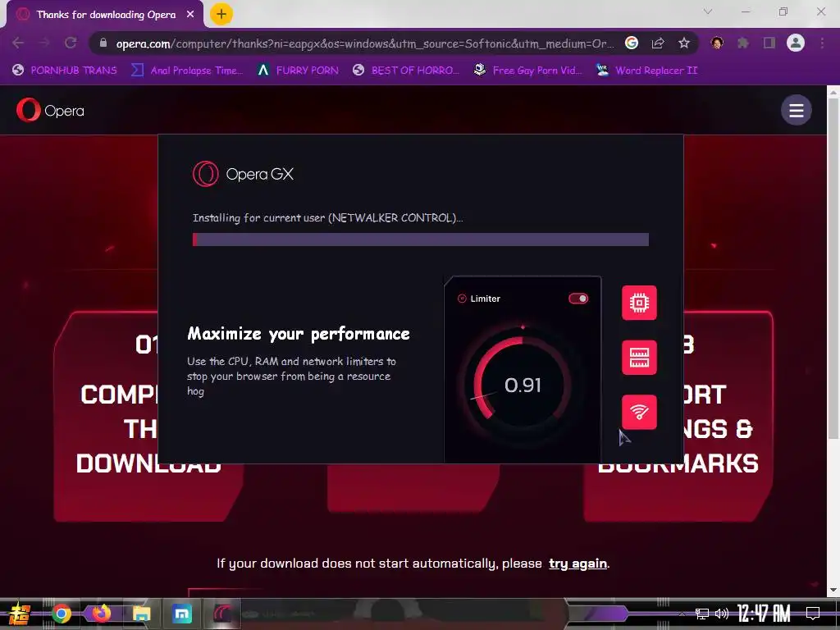Open the tab search chevron
This screenshot has height=630, width=840.
pos(708,11)
